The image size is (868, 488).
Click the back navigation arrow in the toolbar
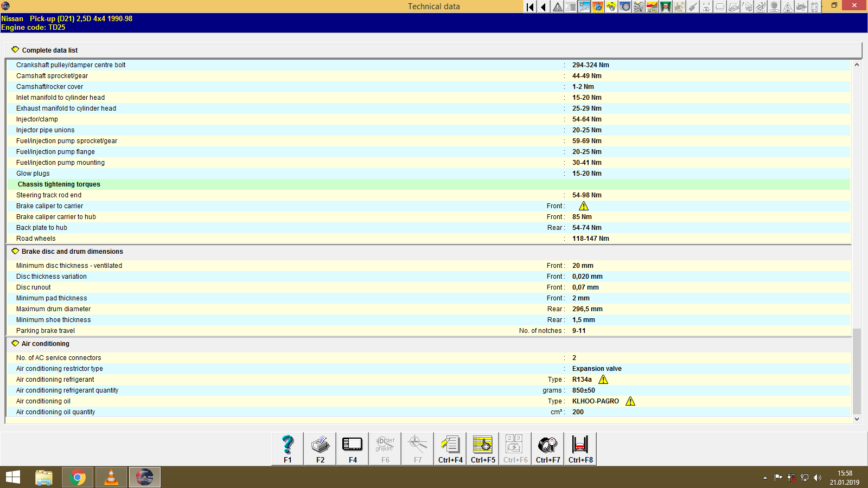click(542, 7)
